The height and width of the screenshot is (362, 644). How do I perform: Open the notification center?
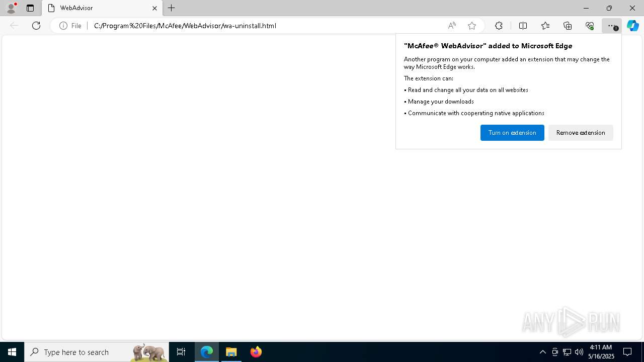click(x=627, y=352)
